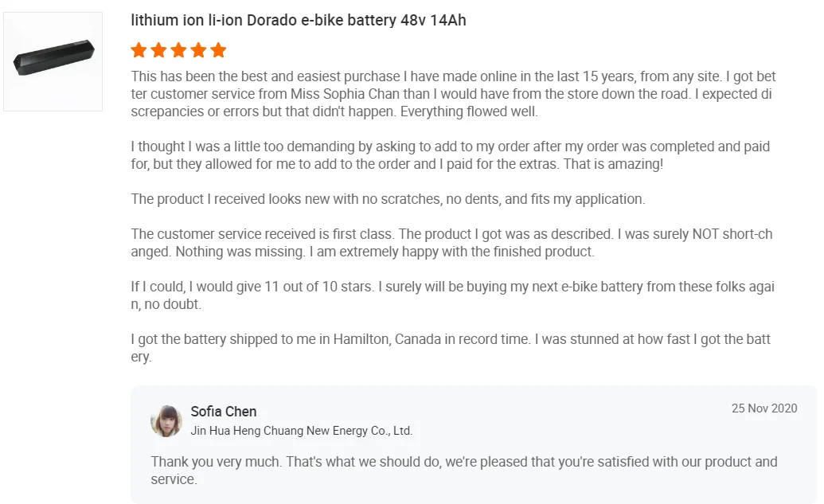
Task: Click the paragraph mentioning Hamilton, Canada
Action: coord(451,348)
